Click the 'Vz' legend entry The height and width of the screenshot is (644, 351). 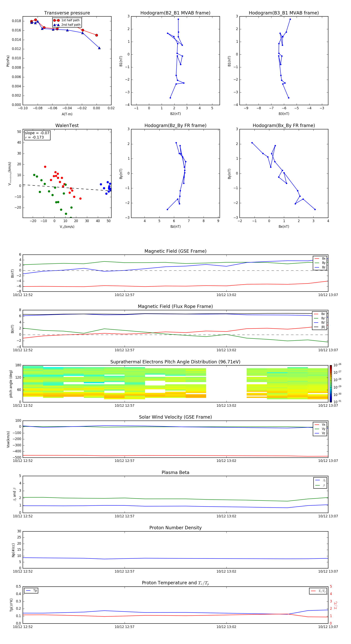click(x=320, y=433)
